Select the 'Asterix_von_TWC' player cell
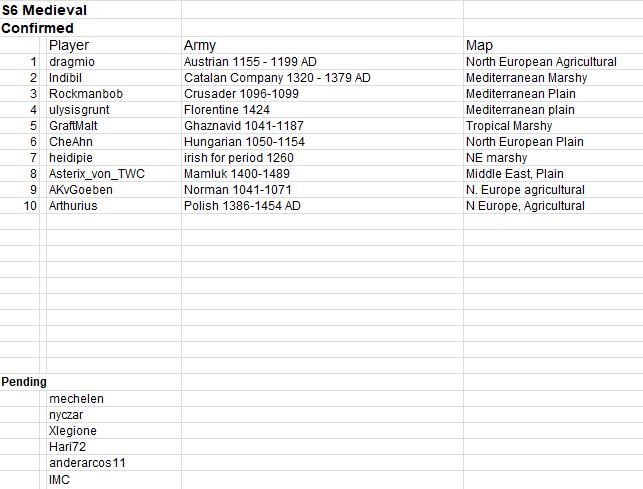The width and height of the screenshot is (643, 489). coord(97,174)
